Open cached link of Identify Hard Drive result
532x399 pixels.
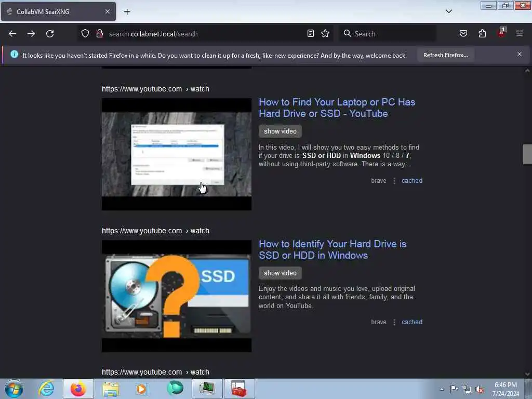tap(412, 322)
